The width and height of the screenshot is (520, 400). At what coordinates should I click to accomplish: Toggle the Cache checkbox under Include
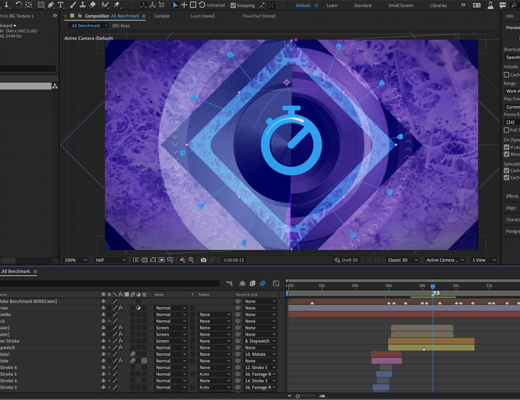(506, 75)
